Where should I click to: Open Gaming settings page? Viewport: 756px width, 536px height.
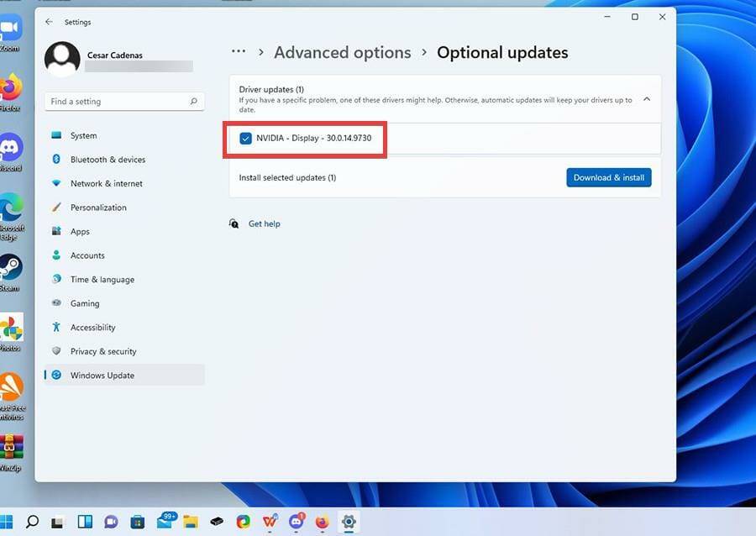124,302
